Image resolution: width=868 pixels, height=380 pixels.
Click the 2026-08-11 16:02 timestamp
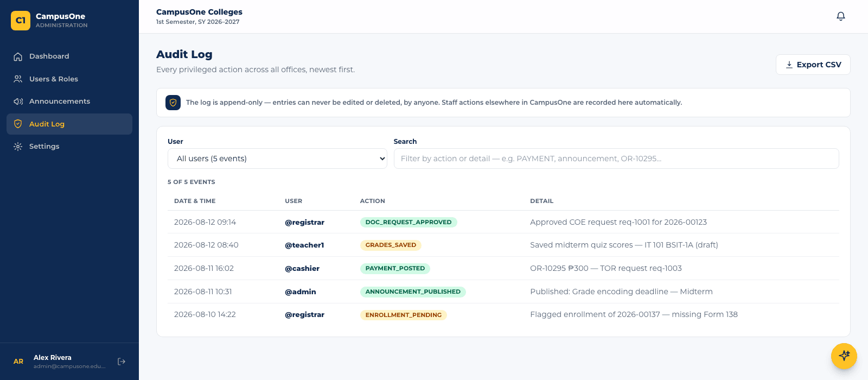pos(204,268)
